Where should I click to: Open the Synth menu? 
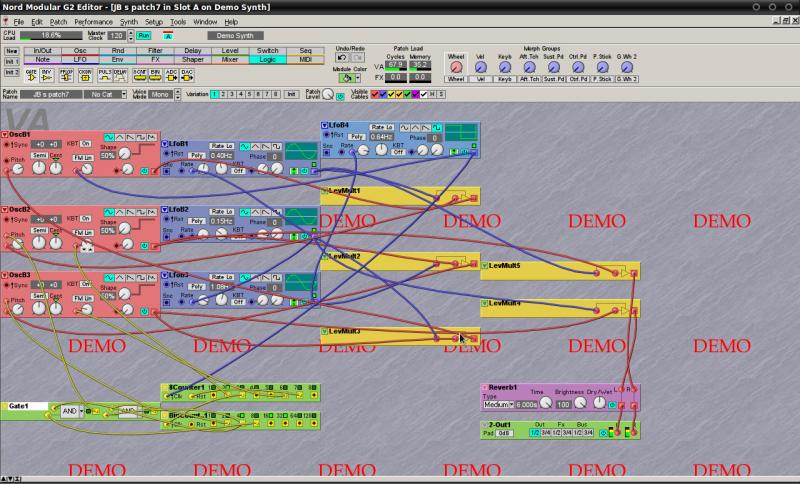tap(129, 22)
